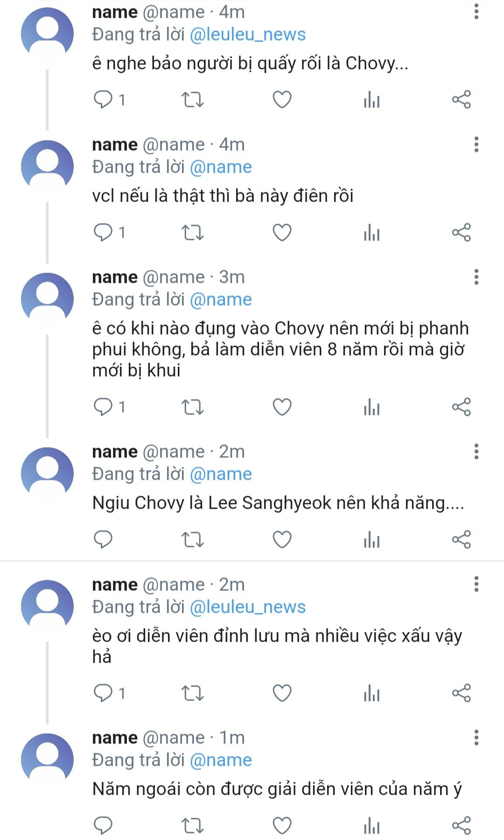Open the profile avatar of the 3m tweet

(47, 299)
